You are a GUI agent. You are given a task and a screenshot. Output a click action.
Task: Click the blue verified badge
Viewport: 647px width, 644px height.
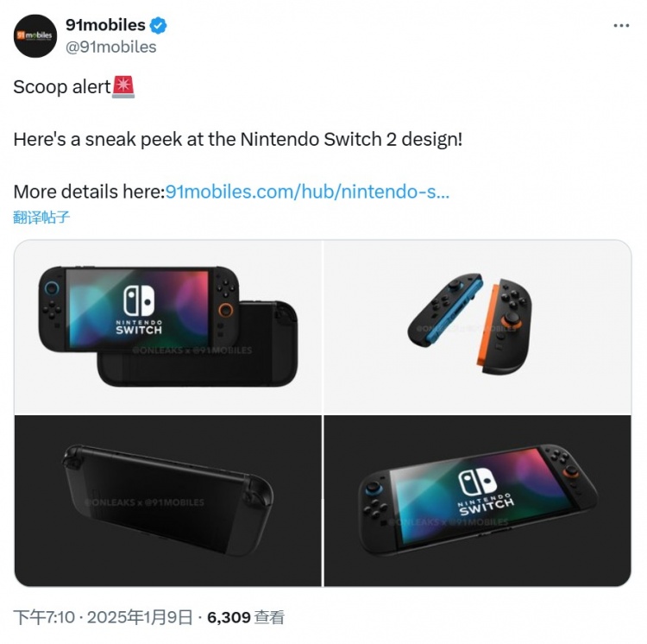pyautogui.click(x=159, y=25)
